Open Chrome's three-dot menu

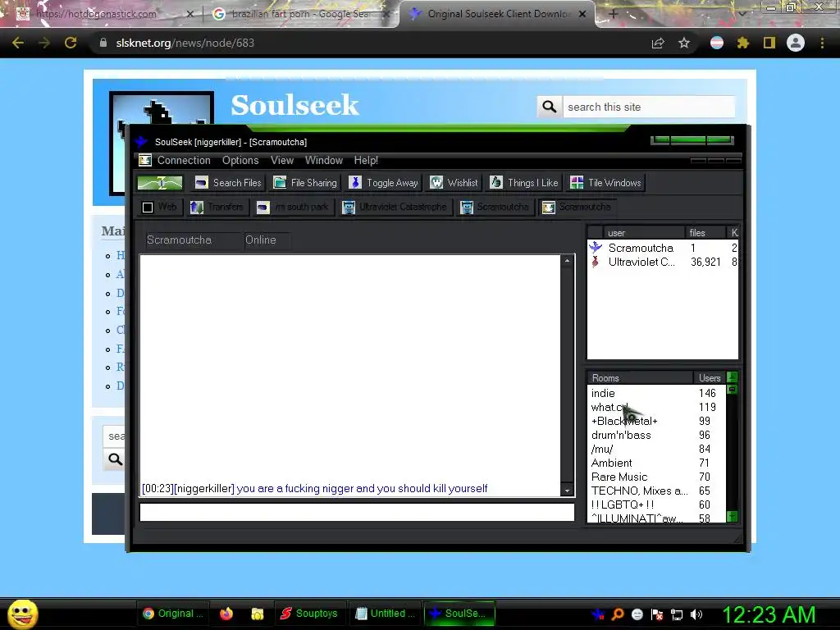click(822, 43)
